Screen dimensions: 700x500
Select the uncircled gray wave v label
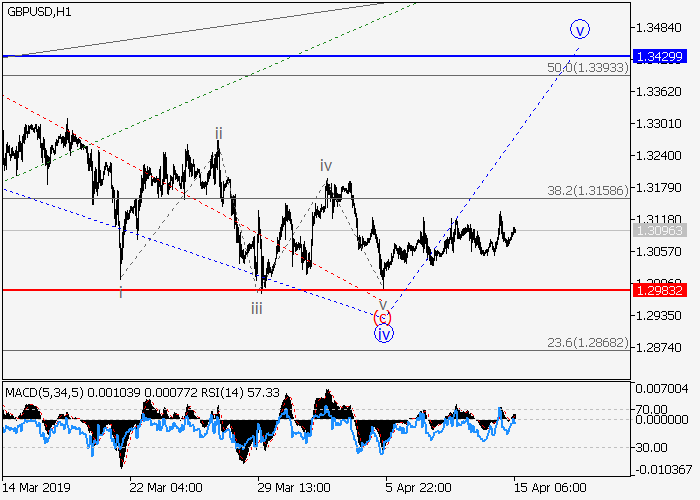382,302
